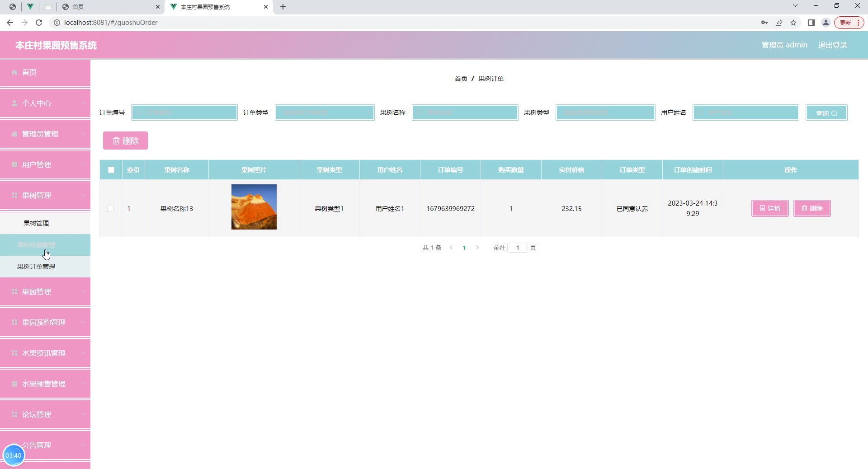Expand the 水果预售管理 menu
868x469 pixels.
[x=45, y=384]
